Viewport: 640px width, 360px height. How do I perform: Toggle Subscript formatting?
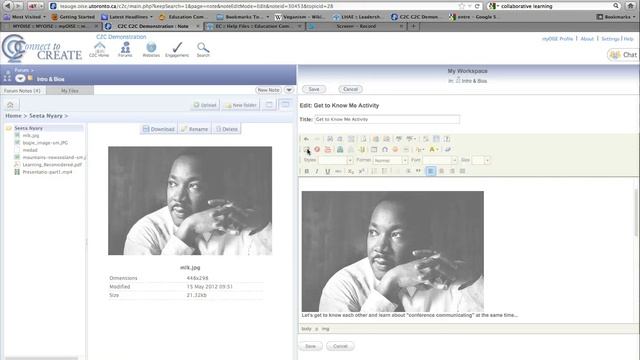(x=351, y=171)
